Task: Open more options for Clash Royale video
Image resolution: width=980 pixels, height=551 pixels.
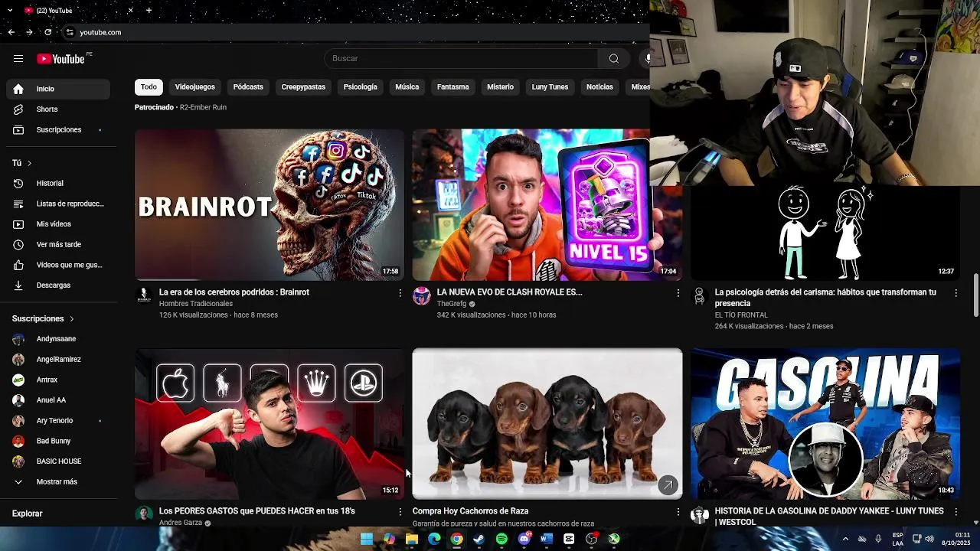Action: [x=678, y=293]
